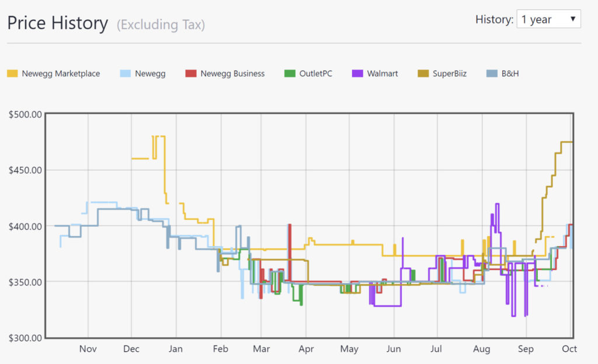Click the Nov label on the x-axis
The image size is (598, 364).
[x=88, y=349]
